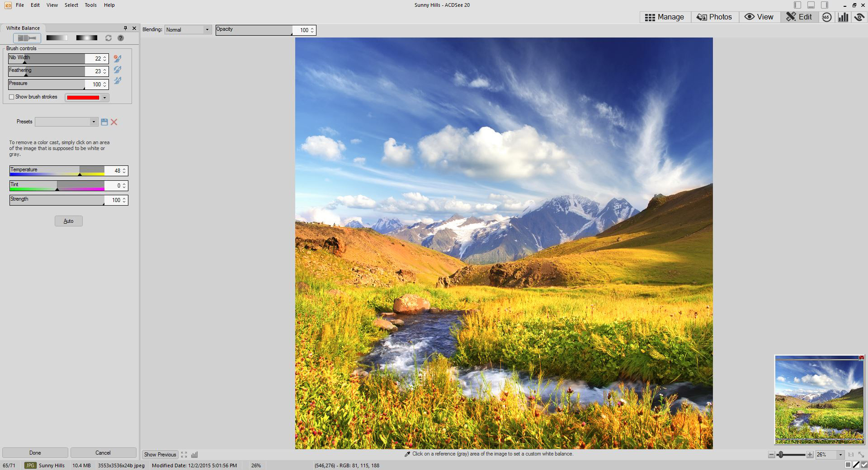This screenshot has width=868, height=470.
Task: Open White Balance help question-mark icon
Action: click(x=121, y=38)
